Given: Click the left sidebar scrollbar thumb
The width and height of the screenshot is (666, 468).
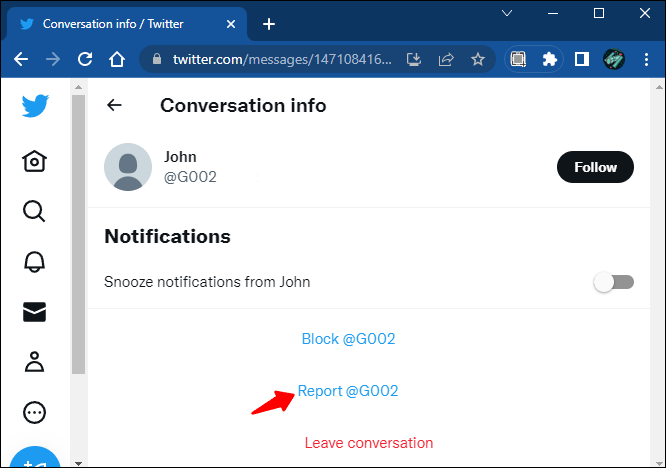Looking at the screenshot, I should [78, 234].
